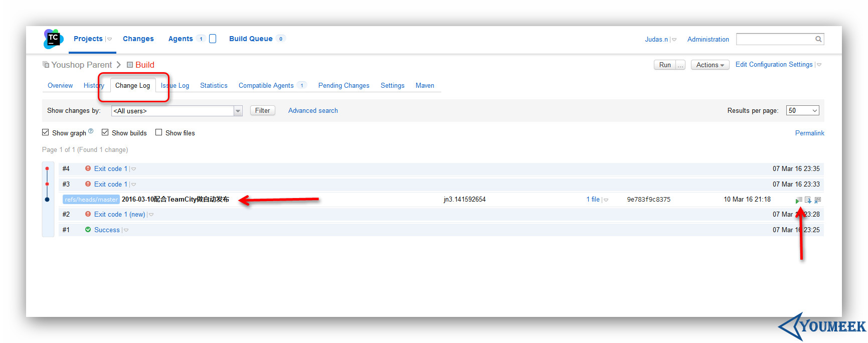Open change in IDE icon

click(x=817, y=200)
